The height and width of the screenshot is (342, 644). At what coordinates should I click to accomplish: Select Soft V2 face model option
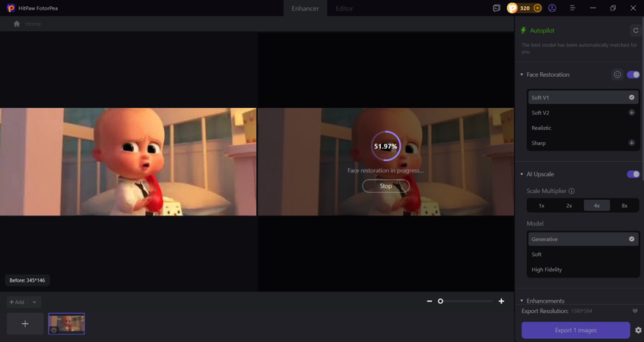[583, 112]
